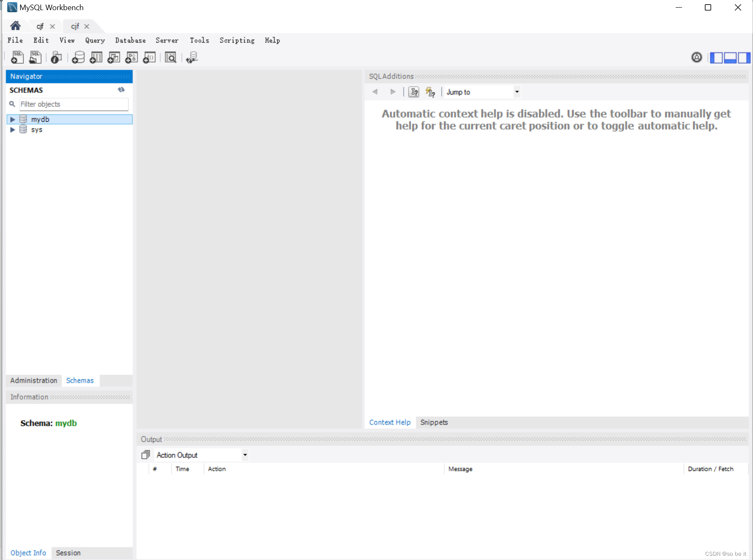Toggle the right sidebar panel
Image resolution: width=753 pixels, height=560 pixels.
click(x=744, y=57)
